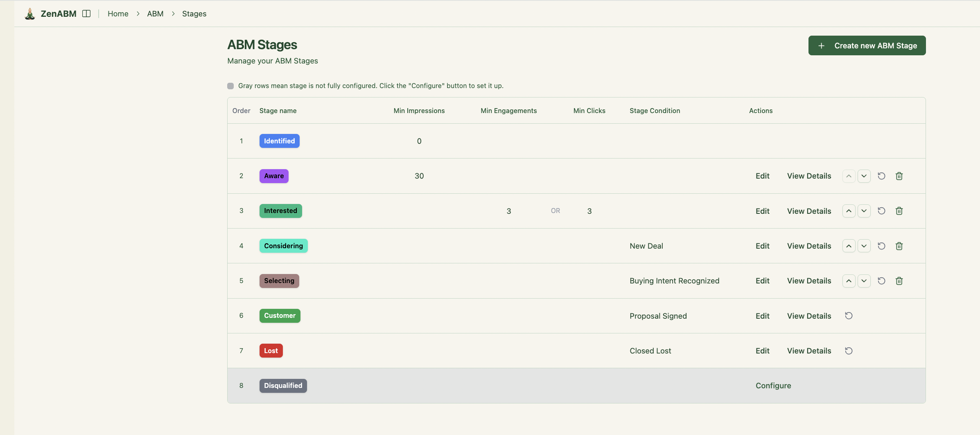View Details for Lost stage

[x=809, y=351]
